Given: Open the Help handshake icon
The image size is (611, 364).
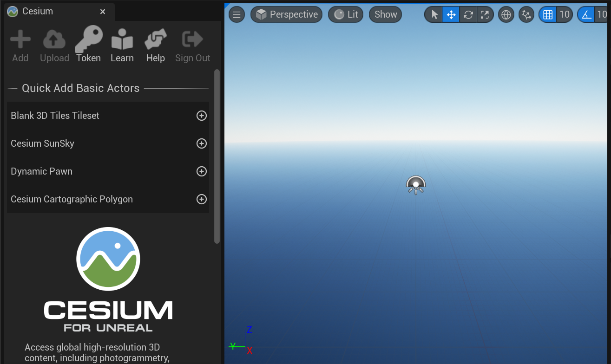Looking at the screenshot, I should pyautogui.click(x=156, y=40).
